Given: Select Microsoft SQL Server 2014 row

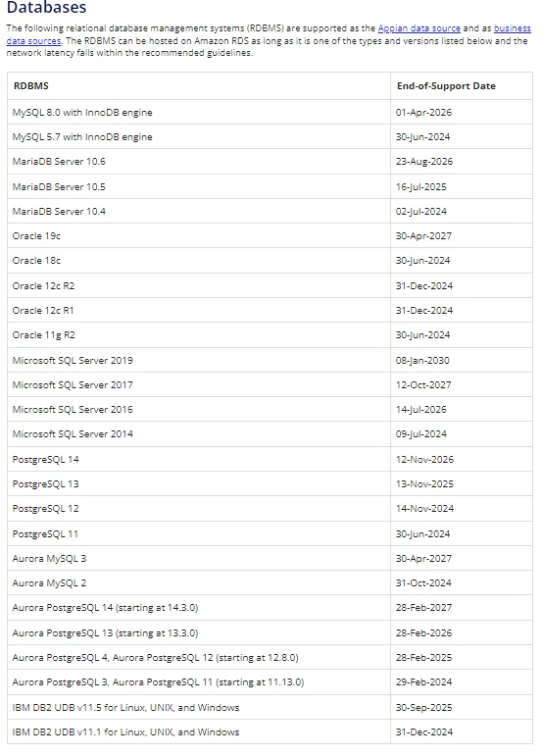Looking at the screenshot, I should pyautogui.click(x=270, y=434).
